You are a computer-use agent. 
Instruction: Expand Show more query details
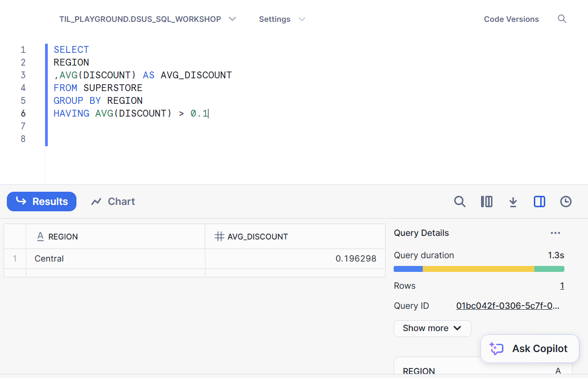coord(432,328)
